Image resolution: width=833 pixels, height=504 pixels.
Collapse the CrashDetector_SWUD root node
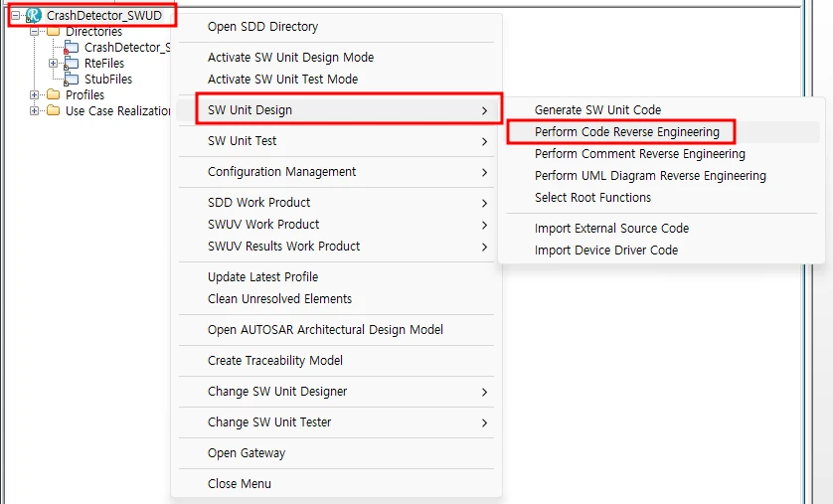(x=17, y=16)
